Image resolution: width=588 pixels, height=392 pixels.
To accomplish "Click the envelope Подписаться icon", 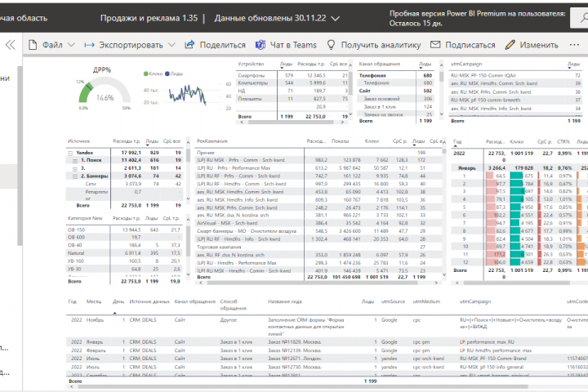I will pos(435,45).
